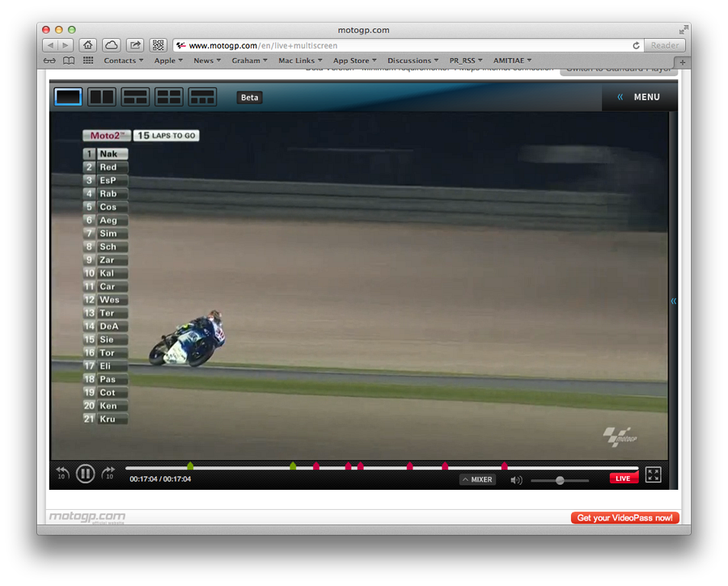
Task: Open the audio MIXER panel
Action: [478, 480]
